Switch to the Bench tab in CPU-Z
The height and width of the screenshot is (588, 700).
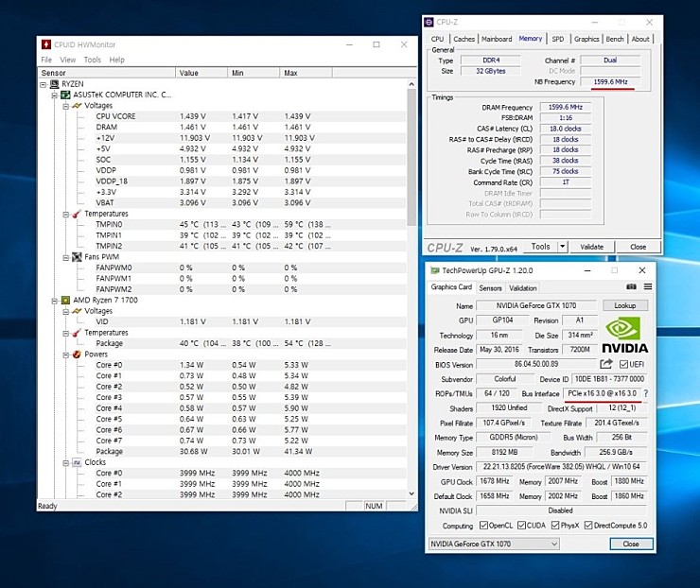tap(615, 39)
